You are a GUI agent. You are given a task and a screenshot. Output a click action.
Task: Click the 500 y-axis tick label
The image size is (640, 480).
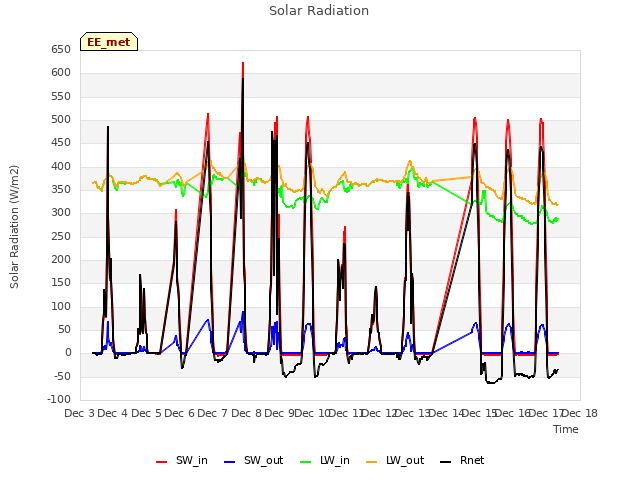[61, 120]
